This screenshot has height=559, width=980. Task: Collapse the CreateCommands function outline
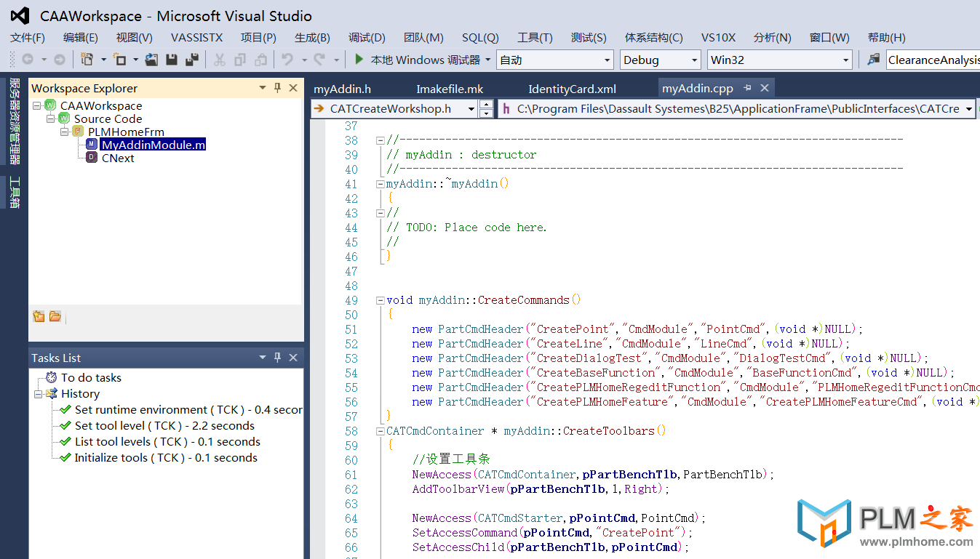point(380,300)
